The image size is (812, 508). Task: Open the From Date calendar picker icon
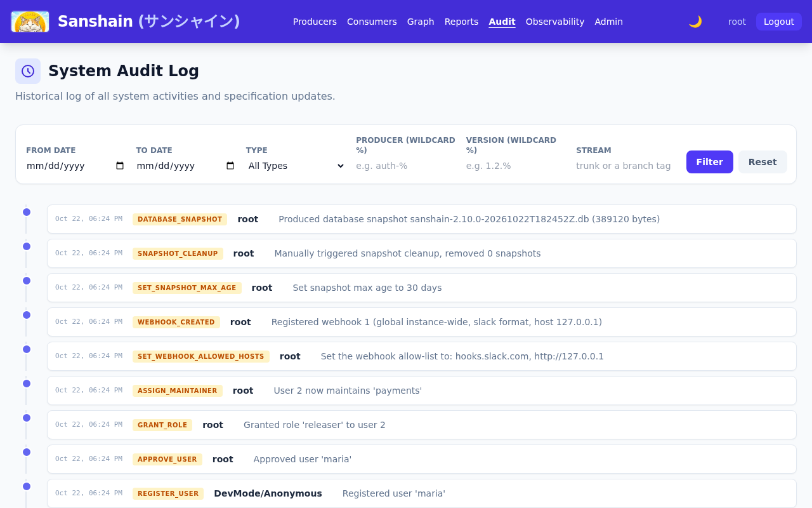coord(121,166)
